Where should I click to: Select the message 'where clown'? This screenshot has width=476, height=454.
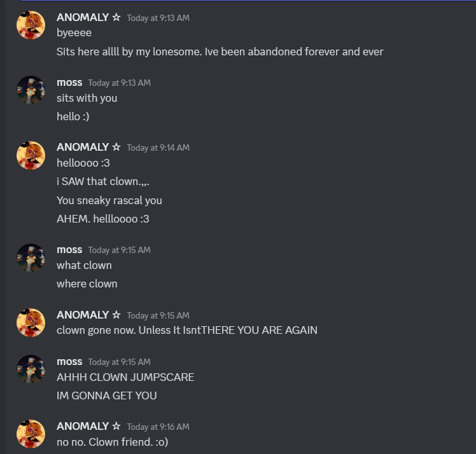[x=87, y=284]
